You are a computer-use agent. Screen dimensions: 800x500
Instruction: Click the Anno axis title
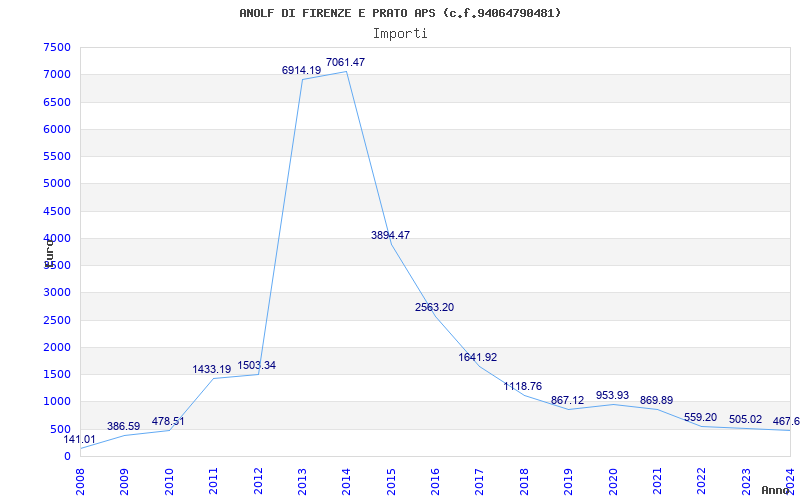[776, 490]
